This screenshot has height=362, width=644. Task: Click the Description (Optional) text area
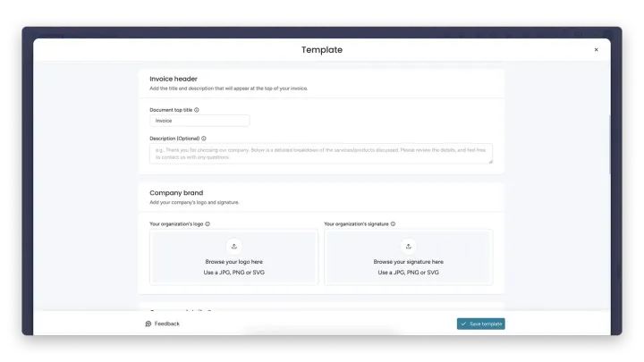321,154
